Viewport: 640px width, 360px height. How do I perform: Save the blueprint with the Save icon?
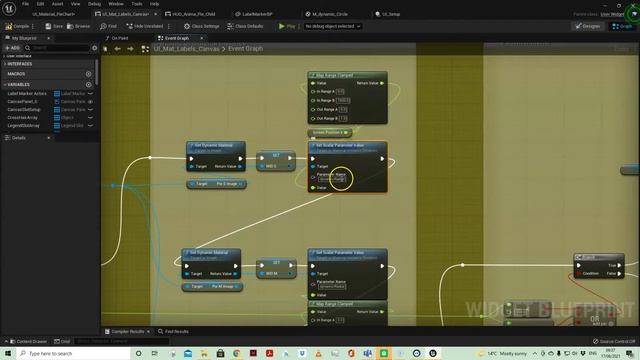point(54,26)
